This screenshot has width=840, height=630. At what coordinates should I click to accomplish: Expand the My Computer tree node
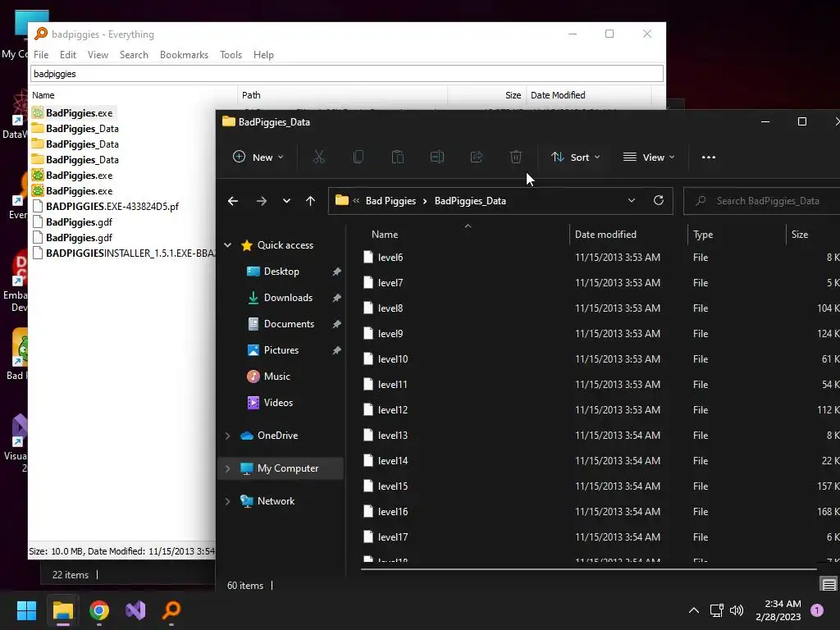(228, 468)
